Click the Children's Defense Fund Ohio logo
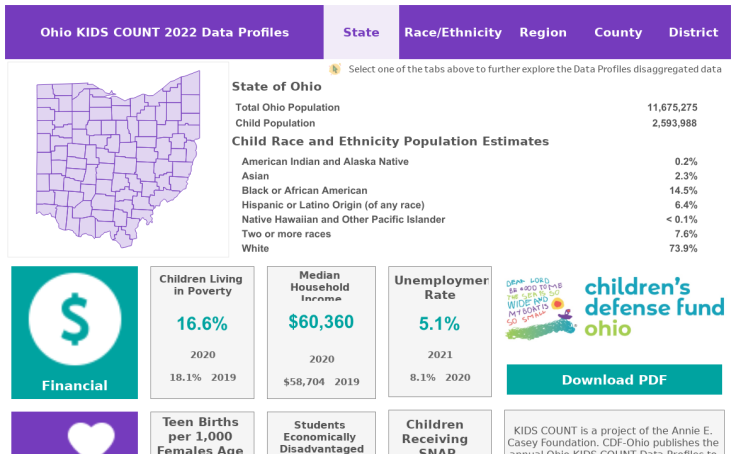This screenshot has height=454, width=736. (x=613, y=307)
